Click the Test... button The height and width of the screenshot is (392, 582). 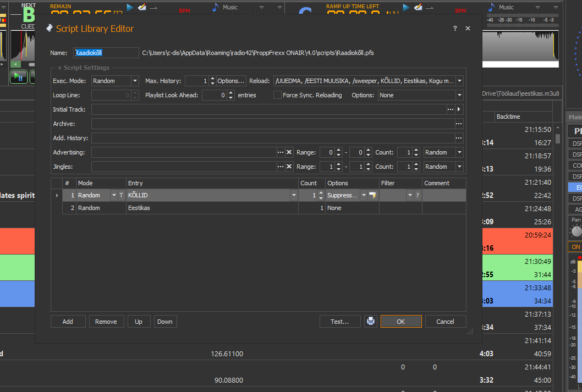point(340,322)
